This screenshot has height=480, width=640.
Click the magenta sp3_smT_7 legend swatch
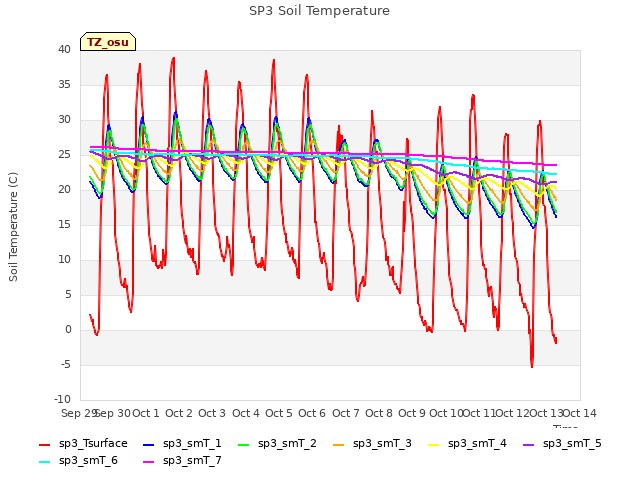[149, 462]
